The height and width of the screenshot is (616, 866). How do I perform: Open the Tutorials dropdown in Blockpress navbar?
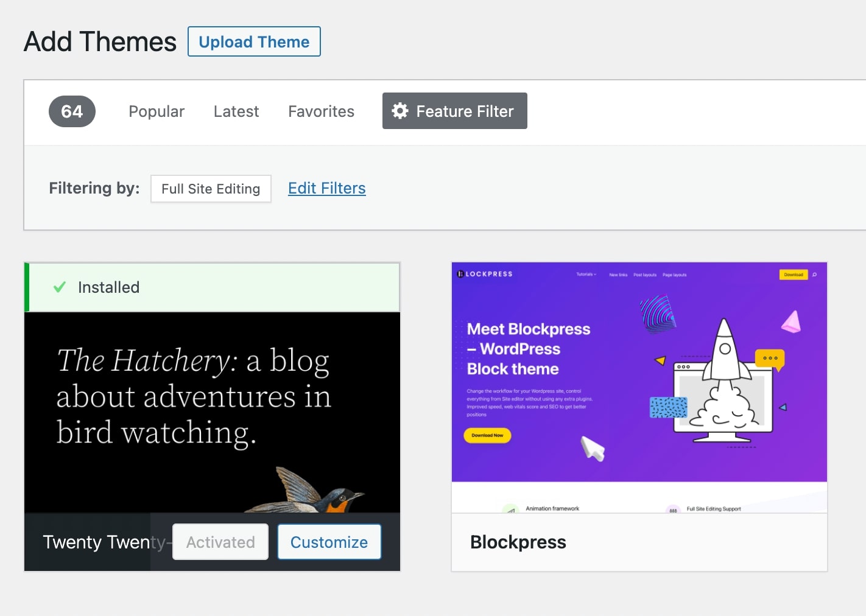pyautogui.click(x=586, y=275)
